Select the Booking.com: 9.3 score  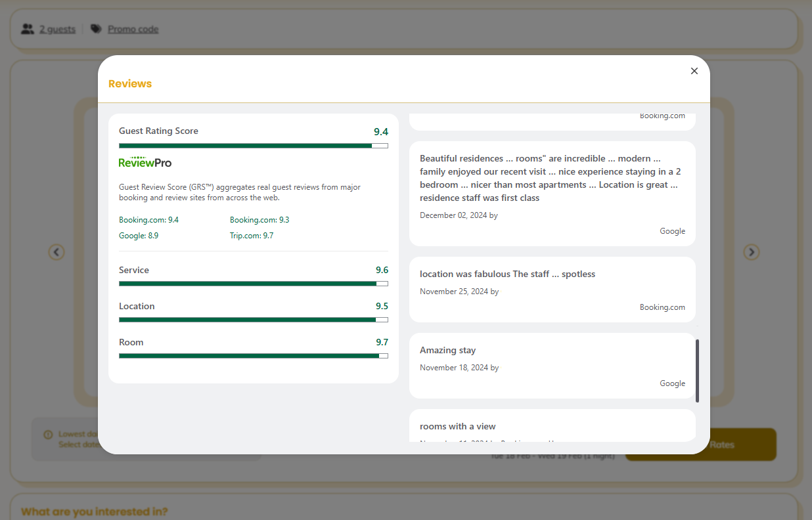click(x=259, y=220)
